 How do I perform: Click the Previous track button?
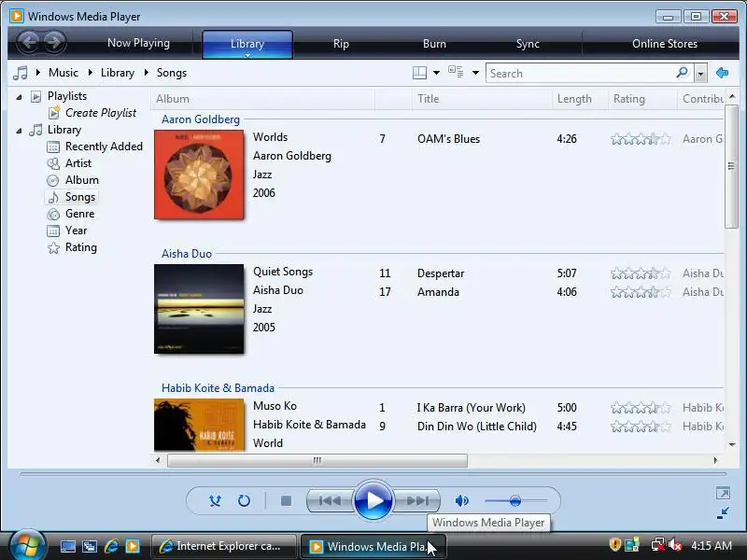(330, 500)
